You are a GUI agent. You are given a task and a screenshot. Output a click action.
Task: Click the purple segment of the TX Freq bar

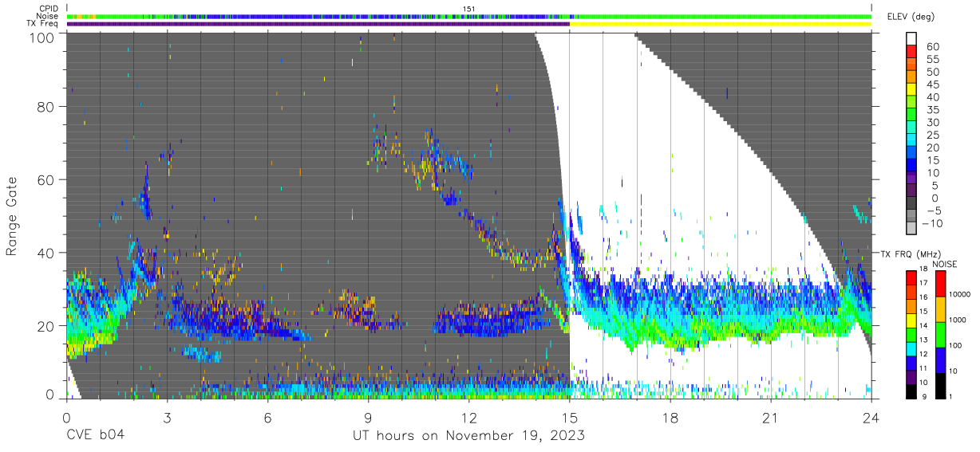[318, 24]
